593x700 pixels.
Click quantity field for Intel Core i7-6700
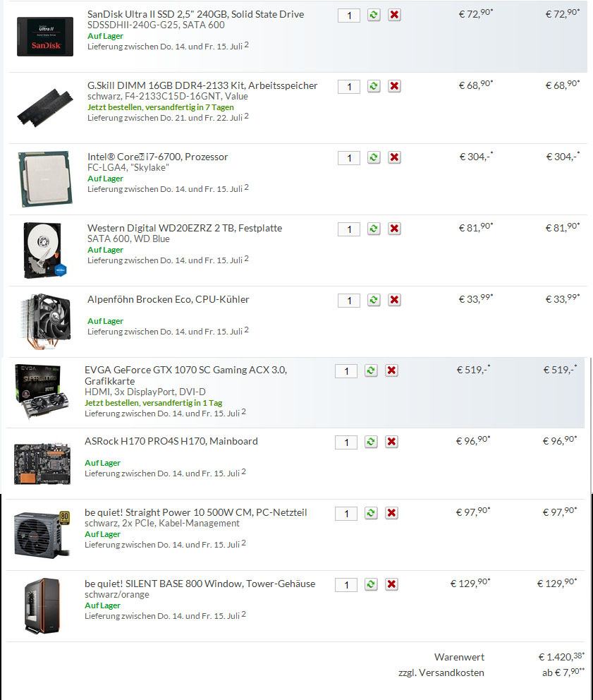(x=349, y=158)
